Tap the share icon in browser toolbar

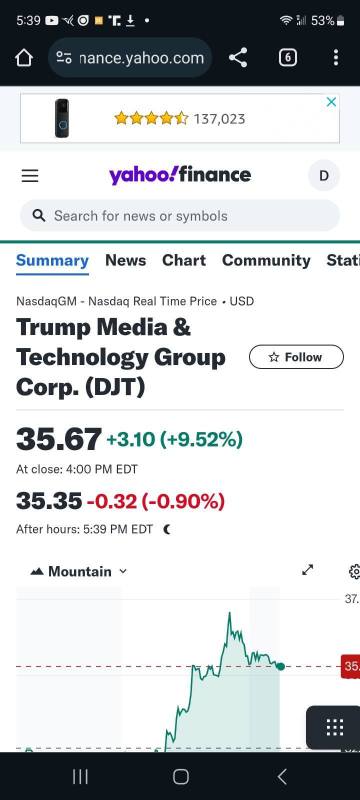238,58
